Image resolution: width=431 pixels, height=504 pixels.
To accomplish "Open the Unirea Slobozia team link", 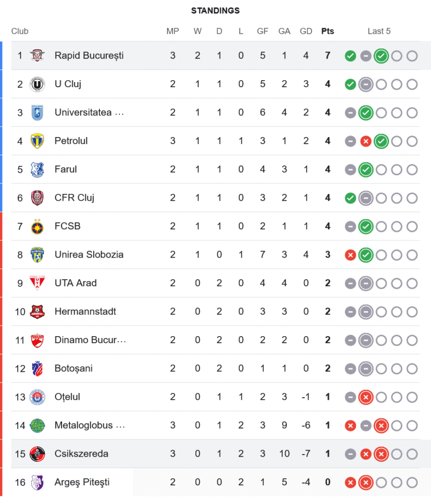I will (x=89, y=255).
